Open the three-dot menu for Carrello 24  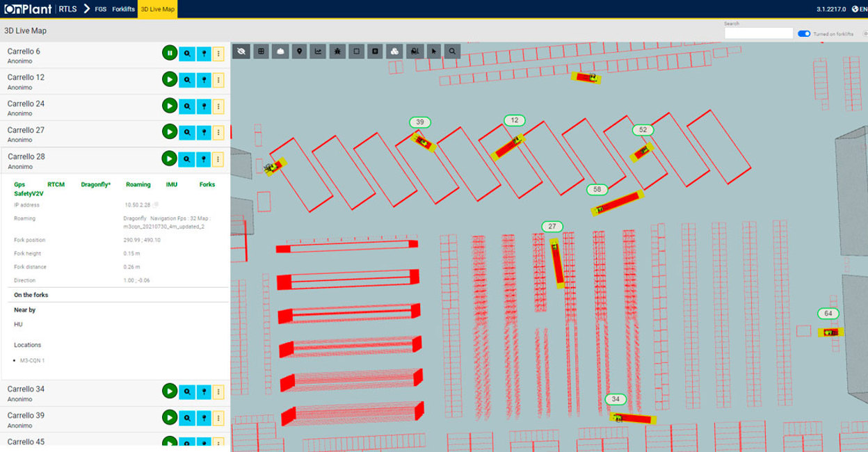tap(218, 106)
